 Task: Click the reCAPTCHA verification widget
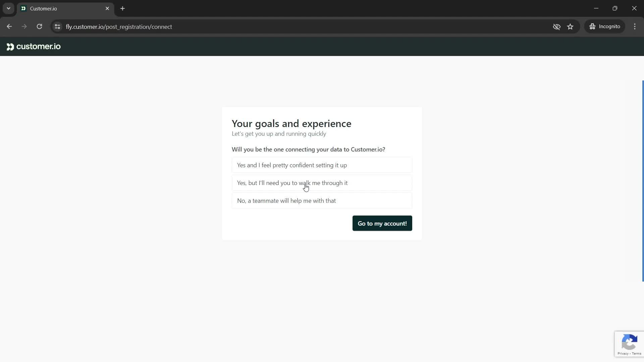[630, 344]
